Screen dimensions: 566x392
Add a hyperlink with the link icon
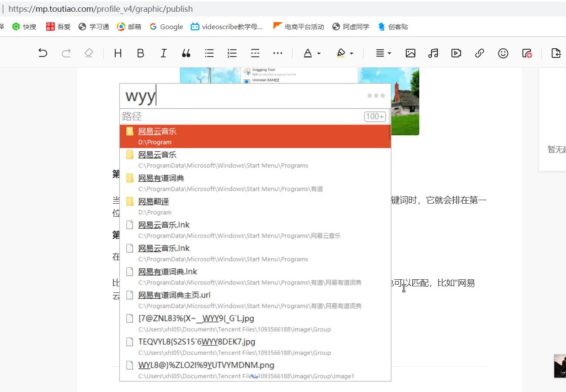pyautogui.click(x=479, y=53)
